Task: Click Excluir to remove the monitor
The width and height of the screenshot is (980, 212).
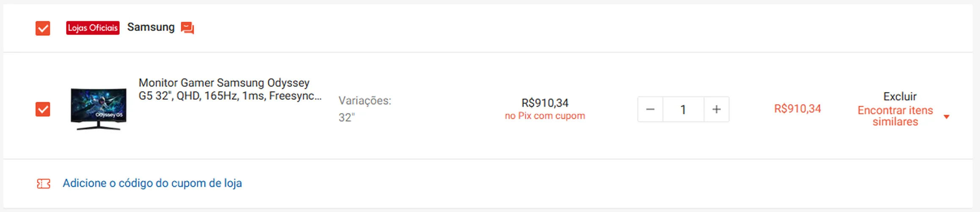Action: click(900, 96)
